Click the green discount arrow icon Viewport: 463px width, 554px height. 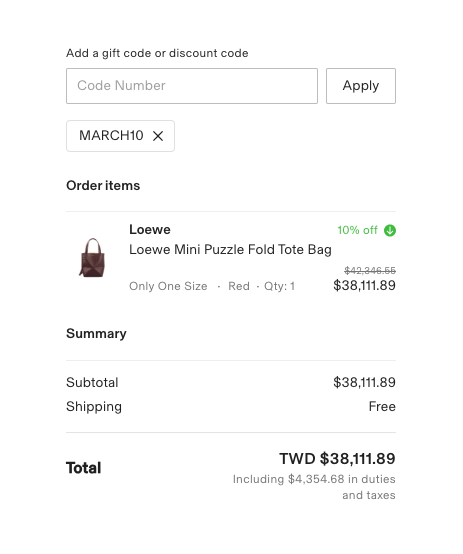coord(390,230)
